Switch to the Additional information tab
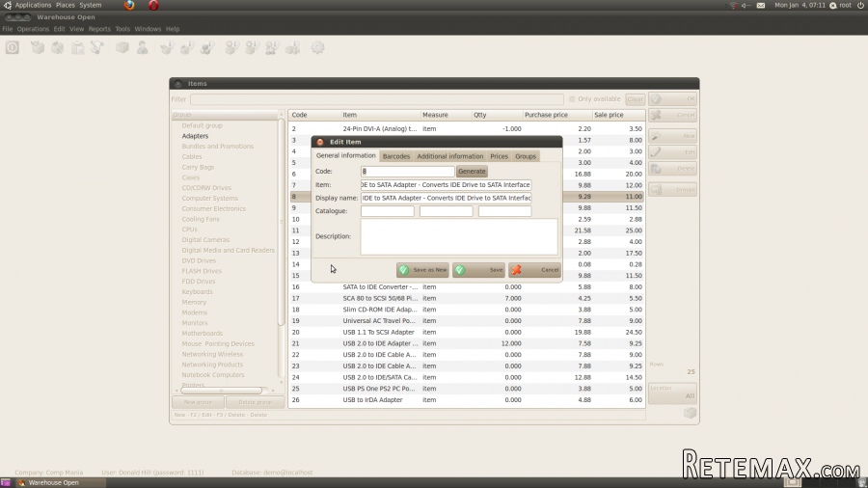This screenshot has height=488, width=868. 450,156
